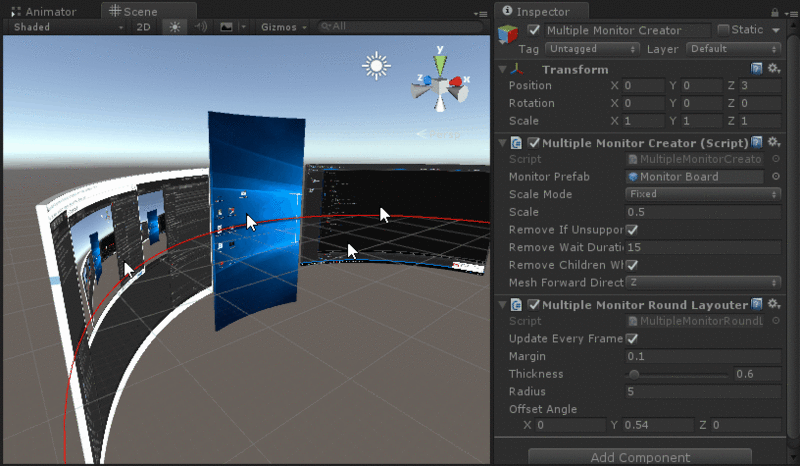This screenshot has height=466, width=800.
Task: Toggle Multiple Monitor Creator script enabled checkbox
Action: pos(534,142)
